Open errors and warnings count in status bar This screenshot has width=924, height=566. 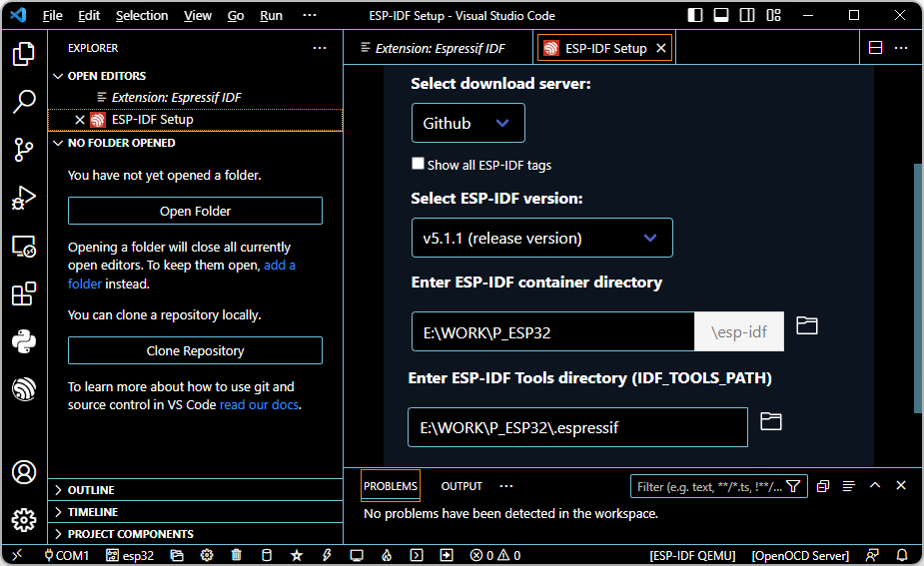(495, 555)
